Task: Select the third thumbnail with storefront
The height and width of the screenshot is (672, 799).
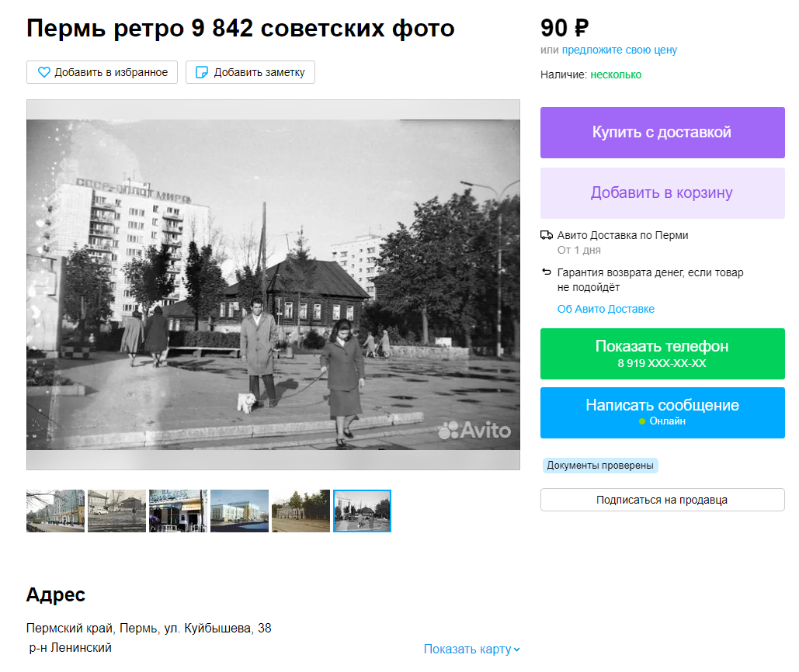Action: click(x=179, y=511)
